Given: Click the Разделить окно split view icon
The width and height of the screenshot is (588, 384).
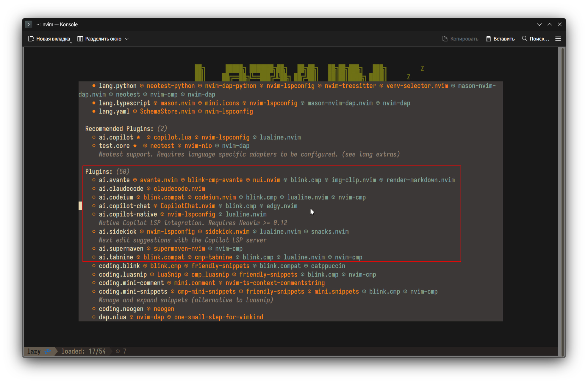Looking at the screenshot, I should tap(80, 39).
